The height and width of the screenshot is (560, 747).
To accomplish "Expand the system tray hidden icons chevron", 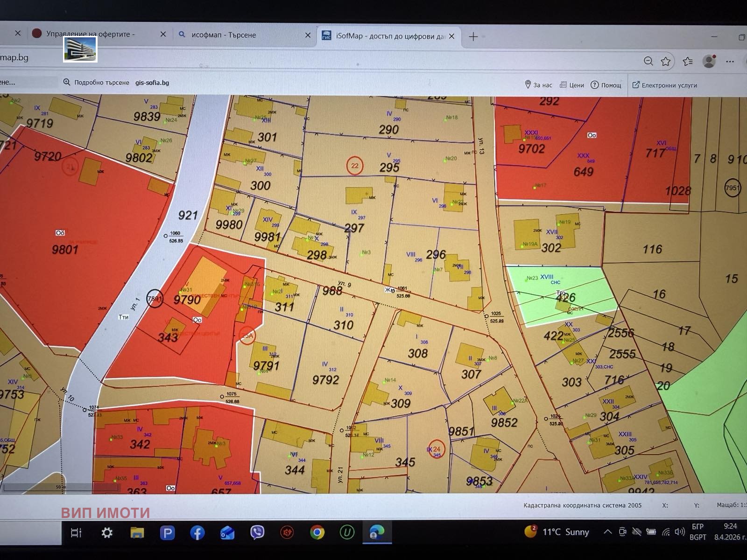I will 607,532.
